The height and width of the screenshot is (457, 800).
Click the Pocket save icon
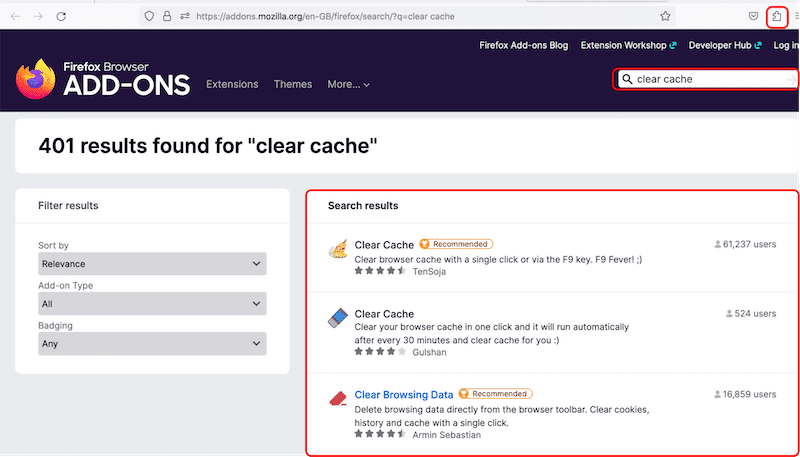[753, 16]
